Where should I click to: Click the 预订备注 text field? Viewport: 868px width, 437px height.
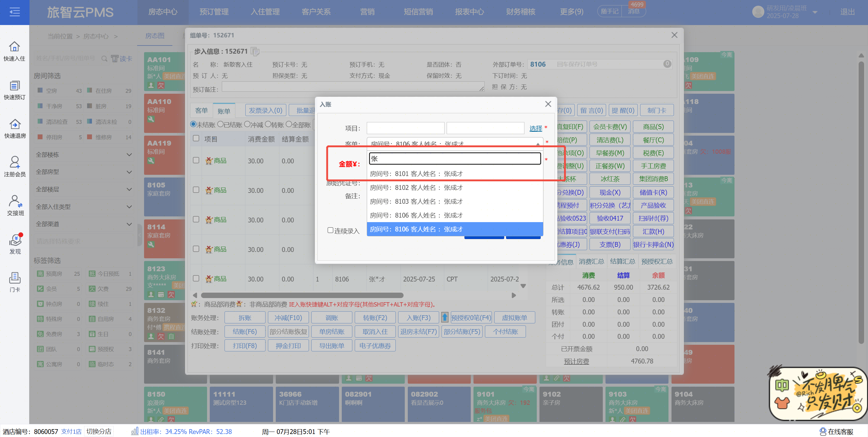[353, 87]
